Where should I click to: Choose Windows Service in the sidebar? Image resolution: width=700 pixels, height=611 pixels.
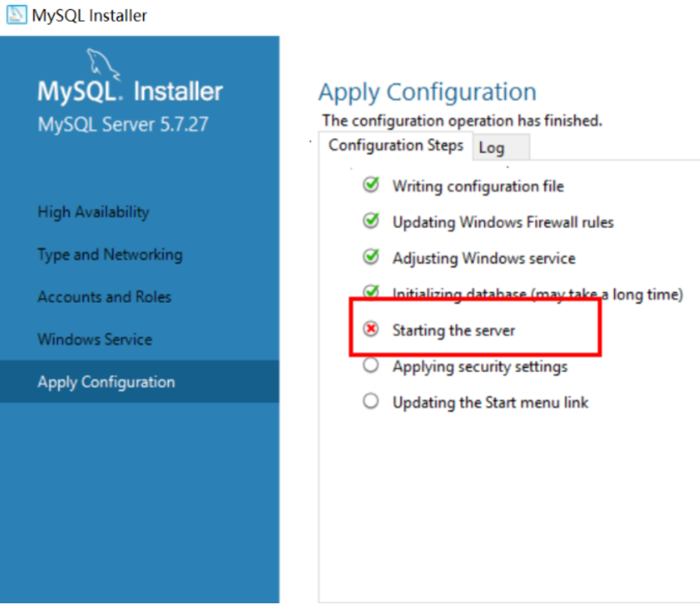(95, 339)
